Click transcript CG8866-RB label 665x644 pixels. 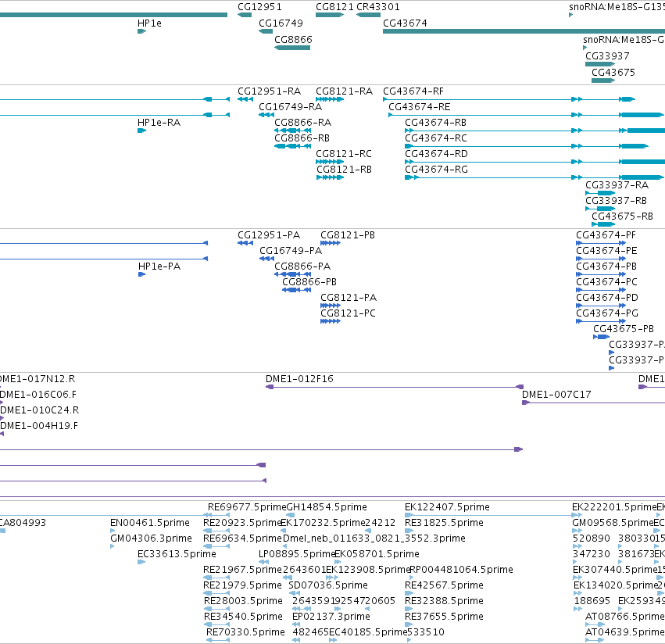pyautogui.click(x=302, y=138)
